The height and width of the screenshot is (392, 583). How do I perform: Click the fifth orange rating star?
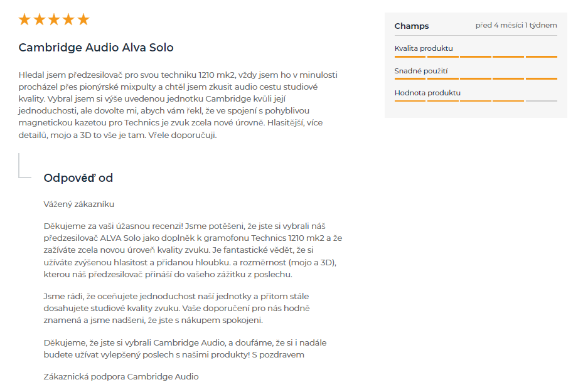pyautogui.click(x=83, y=19)
